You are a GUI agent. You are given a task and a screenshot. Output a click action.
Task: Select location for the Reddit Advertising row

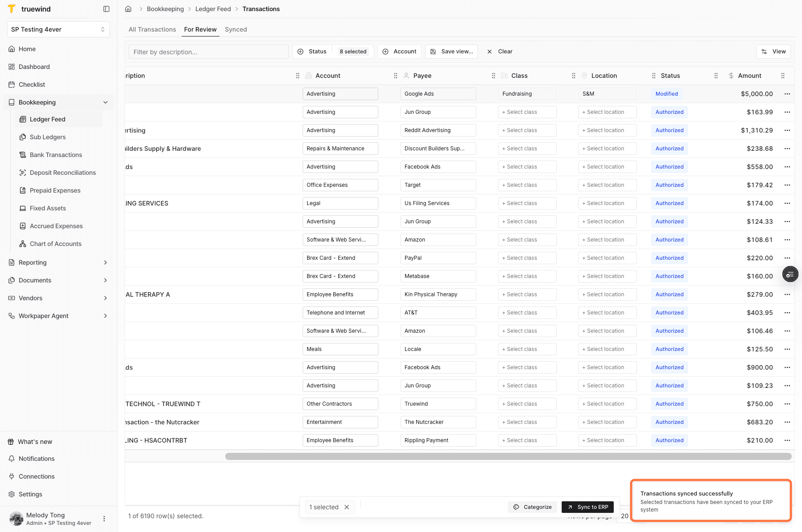(x=608, y=130)
